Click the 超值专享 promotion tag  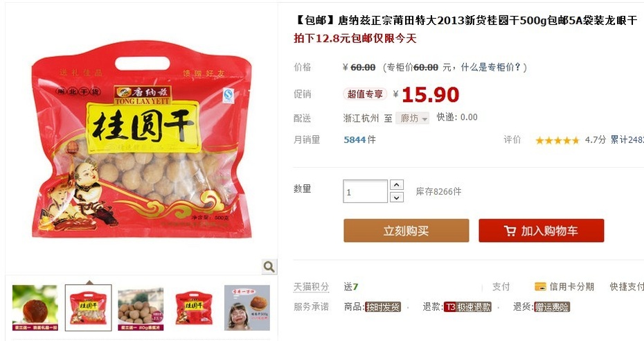point(365,94)
